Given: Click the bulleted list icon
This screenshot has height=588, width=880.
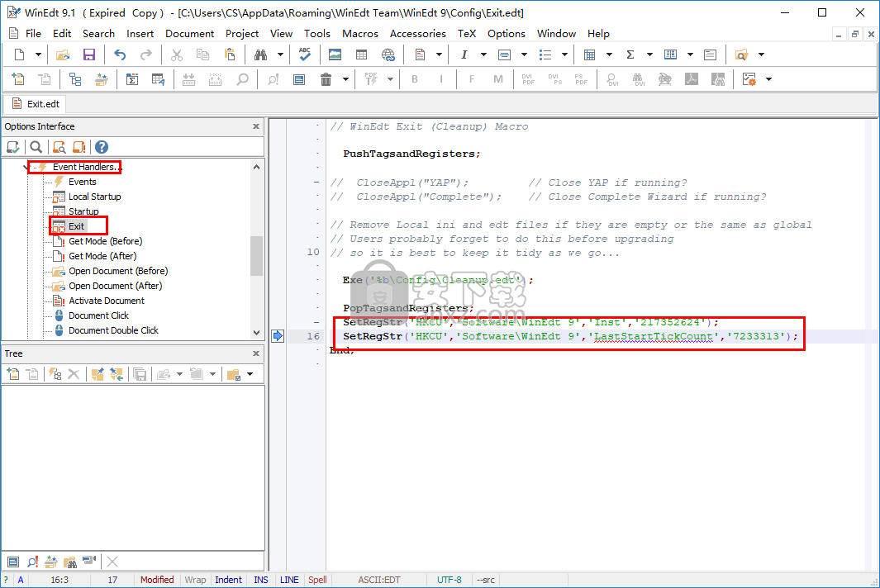Looking at the screenshot, I should (545, 55).
